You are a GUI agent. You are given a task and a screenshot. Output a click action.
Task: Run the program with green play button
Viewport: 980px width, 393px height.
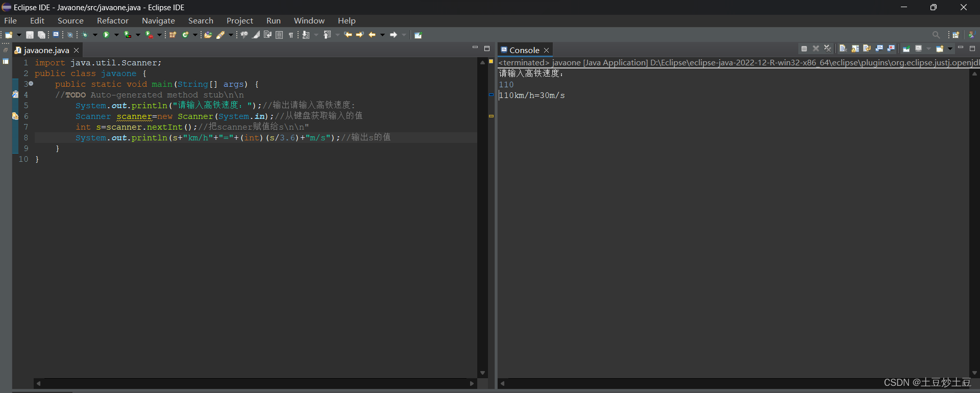point(106,35)
